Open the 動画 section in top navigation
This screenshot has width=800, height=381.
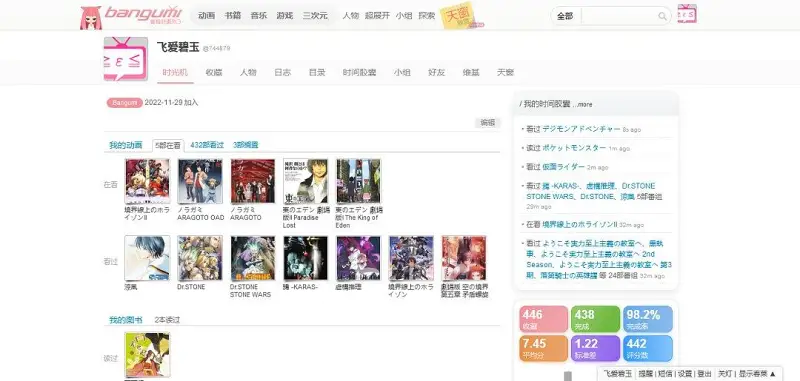[x=207, y=16]
